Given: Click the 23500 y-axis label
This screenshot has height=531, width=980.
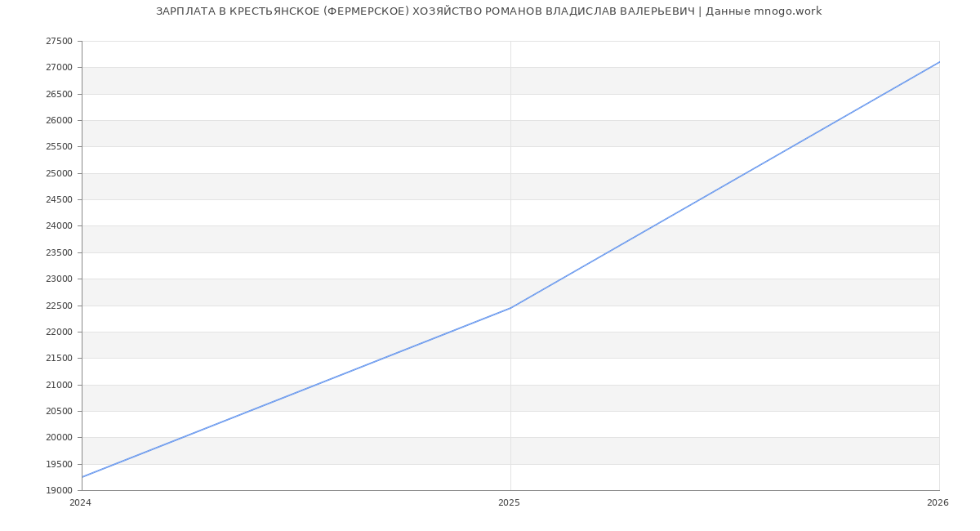Looking at the screenshot, I should (59, 252).
